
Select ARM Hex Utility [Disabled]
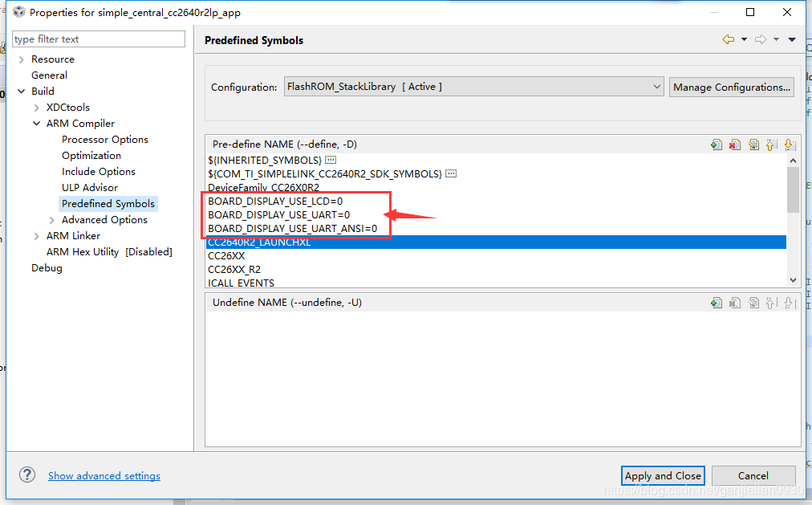pyautogui.click(x=109, y=252)
